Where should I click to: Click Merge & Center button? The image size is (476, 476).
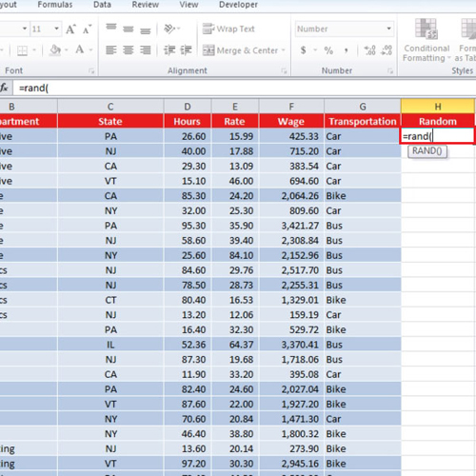pyautogui.click(x=241, y=50)
